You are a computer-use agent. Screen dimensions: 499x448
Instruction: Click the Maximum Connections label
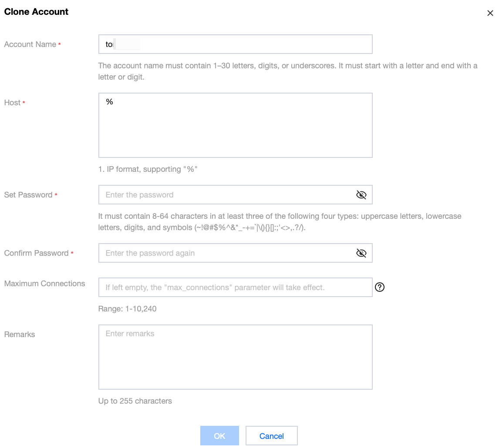click(44, 284)
